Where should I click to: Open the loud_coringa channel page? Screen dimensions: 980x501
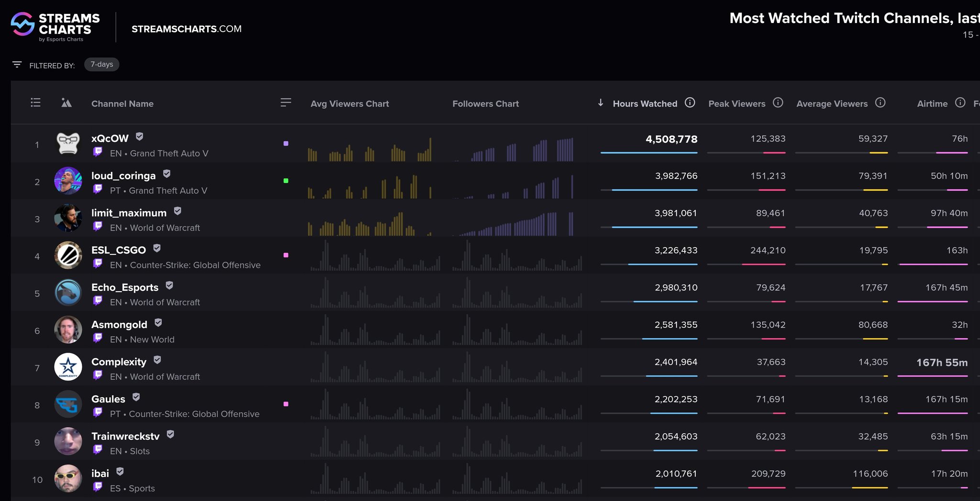tap(123, 176)
